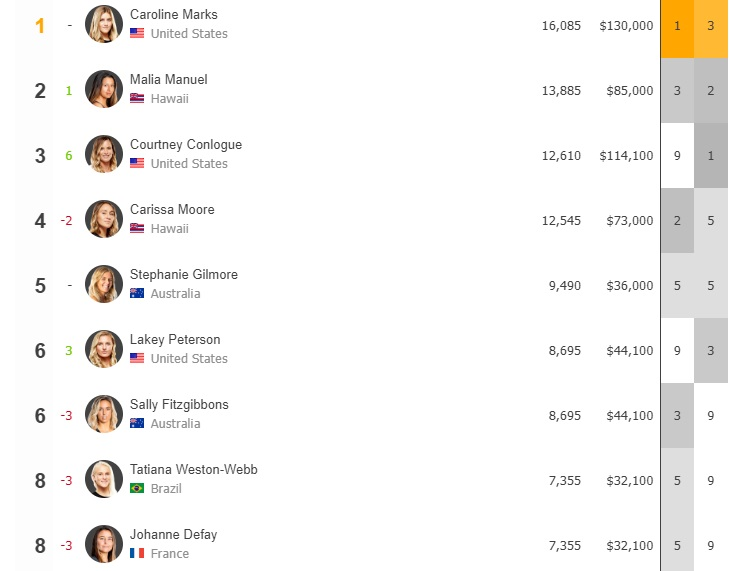The image size is (729, 571).
Task: Click Carissa Moore's gray result 2 cell
Action: coord(677,220)
